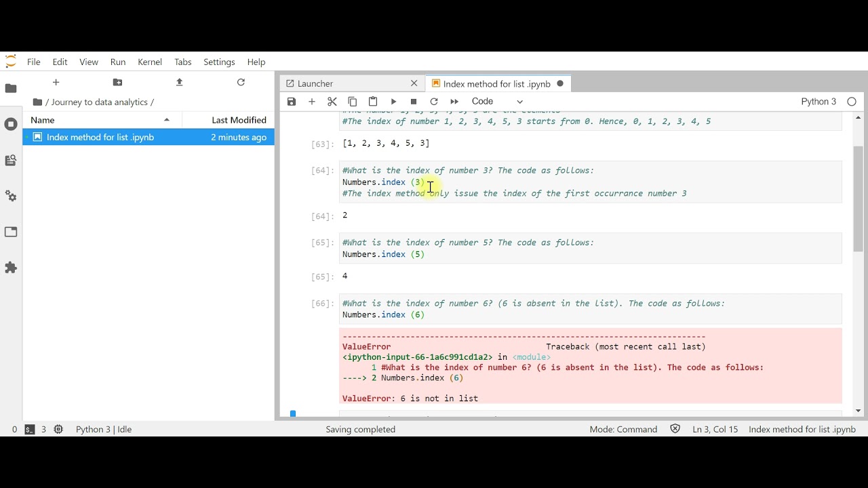The height and width of the screenshot is (488, 868).
Task: Click the scrollbar up arrow
Action: (x=858, y=118)
